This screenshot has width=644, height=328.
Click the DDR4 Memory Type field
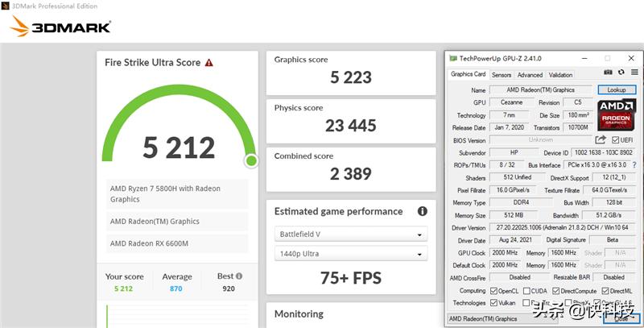pos(521,202)
